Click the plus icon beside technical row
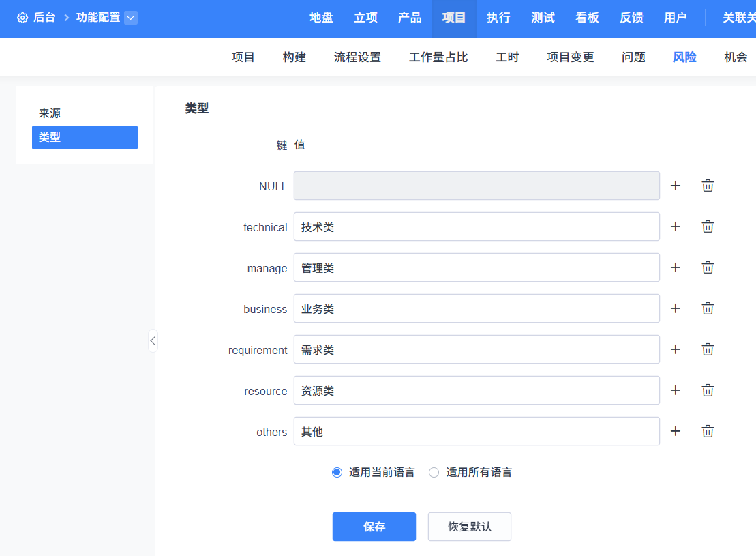 coord(676,226)
